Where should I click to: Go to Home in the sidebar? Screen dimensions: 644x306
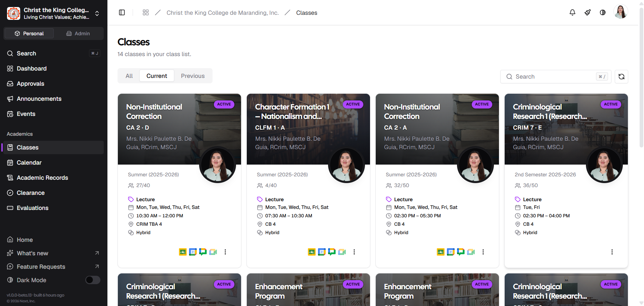(54, 240)
